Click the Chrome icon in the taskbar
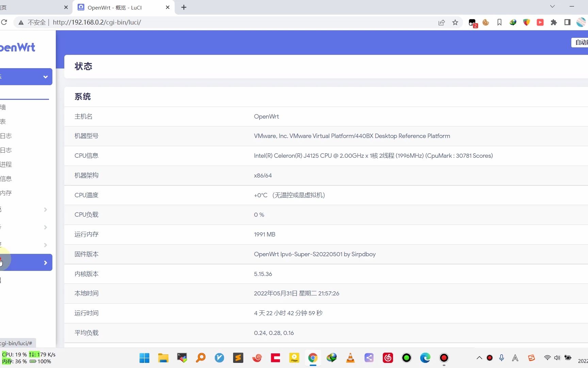Screen dimensions: 588x368 coord(313,358)
